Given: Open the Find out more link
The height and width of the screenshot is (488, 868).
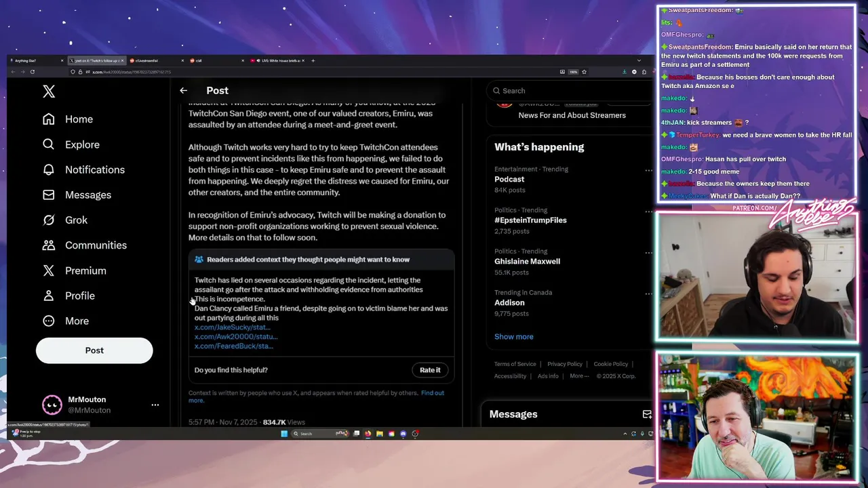Looking at the screenshot, I should (x=433, y=393).
